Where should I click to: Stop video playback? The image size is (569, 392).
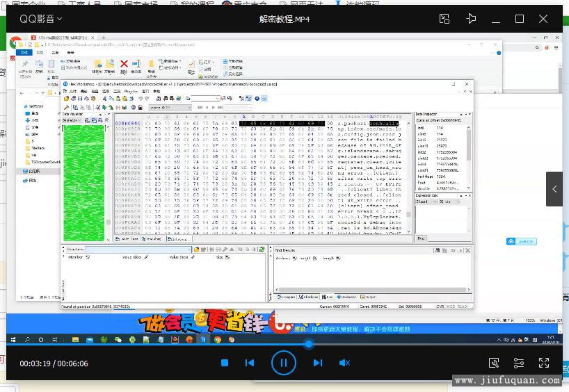[x=225, y=363]
